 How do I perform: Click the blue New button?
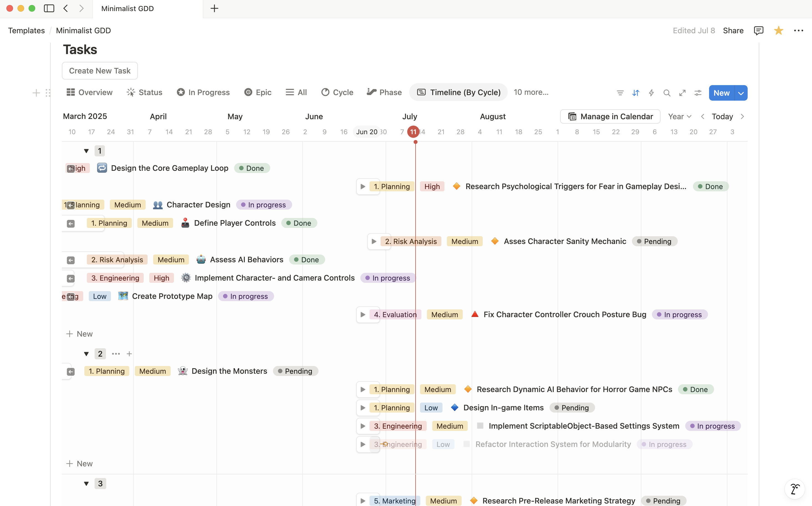[x=722, y=93]
